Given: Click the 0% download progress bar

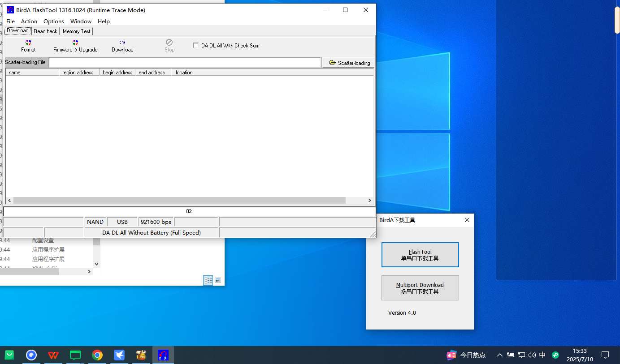Looking at the screenshot, I should (190, 211).
